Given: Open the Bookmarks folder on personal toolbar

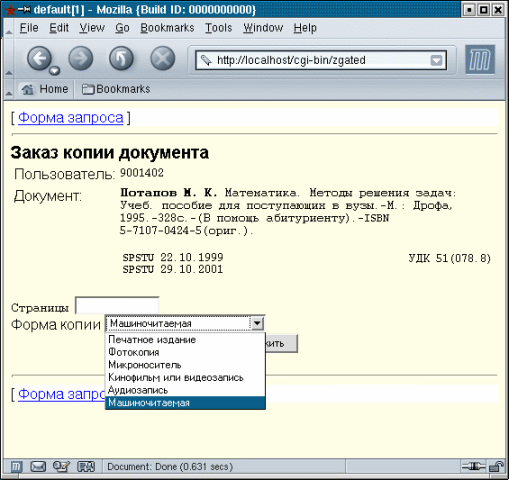Looking at the screenshot, I should tap(116, 89).
